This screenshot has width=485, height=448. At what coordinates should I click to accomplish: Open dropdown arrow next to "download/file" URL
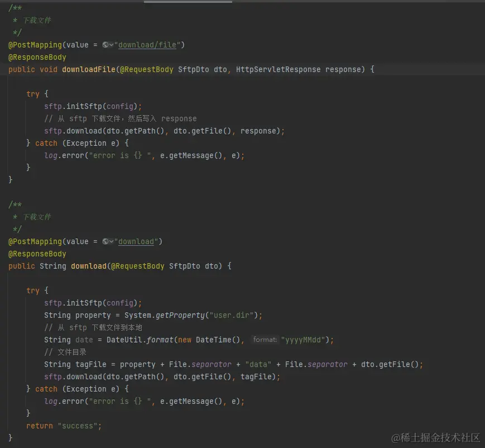point(111,45)
